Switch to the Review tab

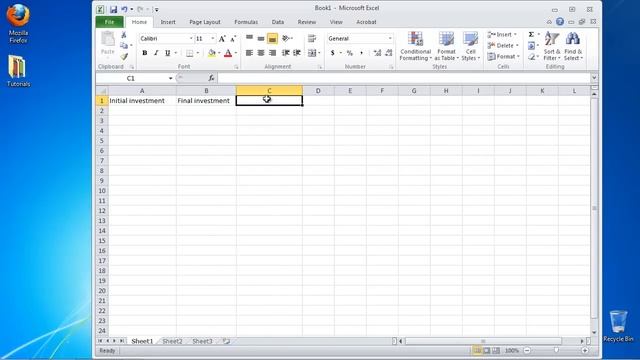(307, 22)
